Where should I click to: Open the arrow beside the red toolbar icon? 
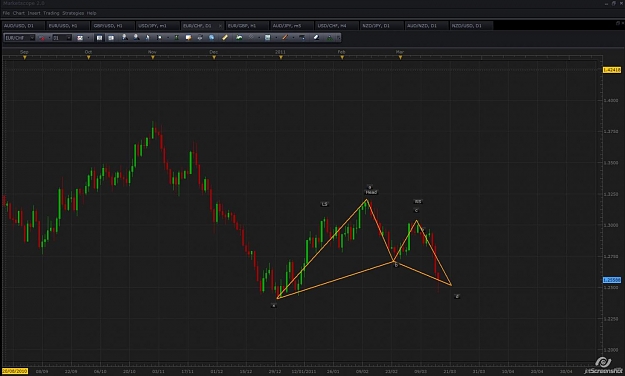[49, 38]
